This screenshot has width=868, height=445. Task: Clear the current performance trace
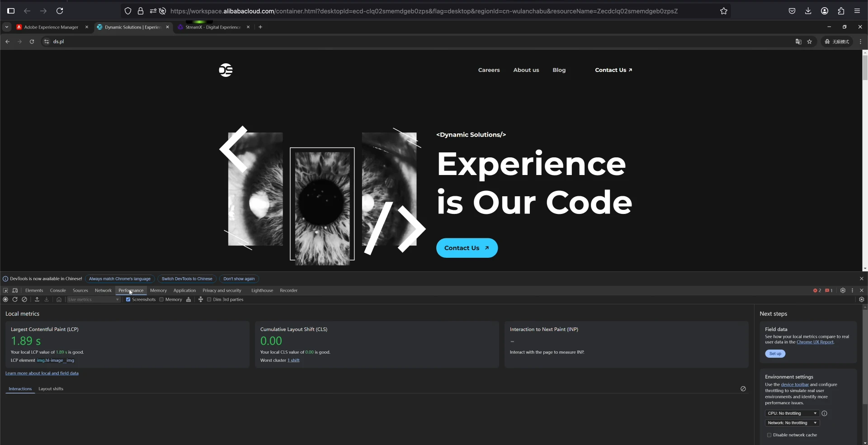(x=24, y=299)
